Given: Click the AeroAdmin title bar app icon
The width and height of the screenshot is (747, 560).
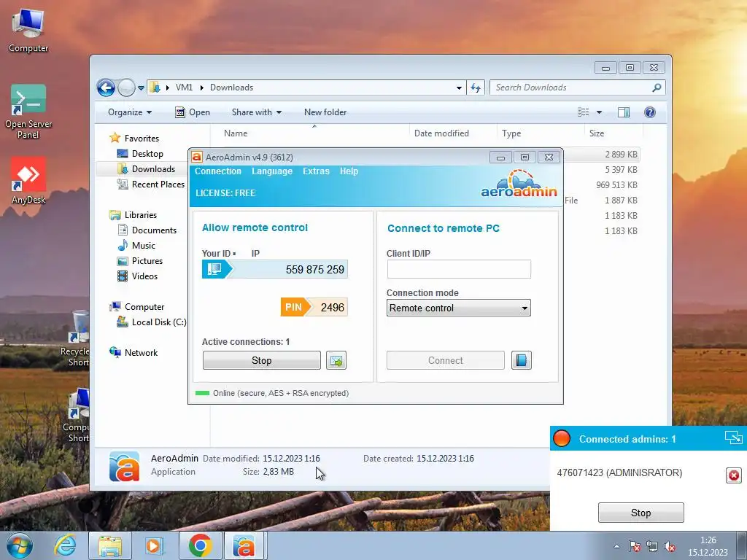Looking at the screenshot, I should point(197,157).
